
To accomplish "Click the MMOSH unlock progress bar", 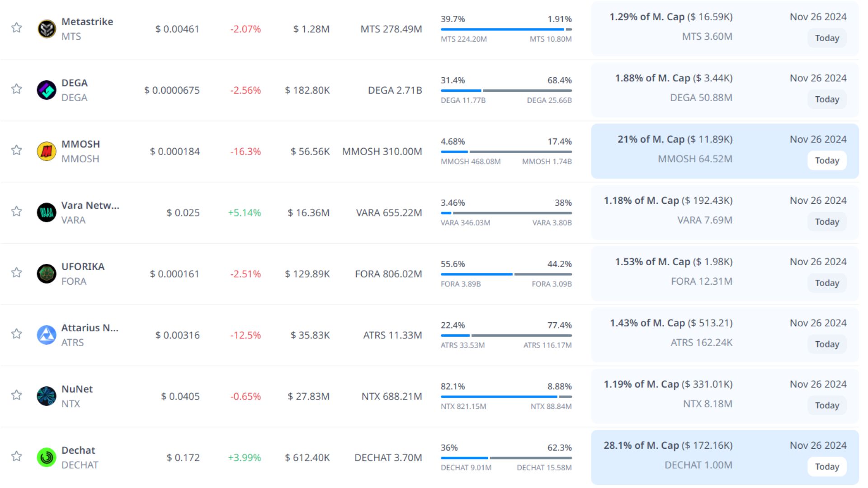I will [x=506, y=152].
